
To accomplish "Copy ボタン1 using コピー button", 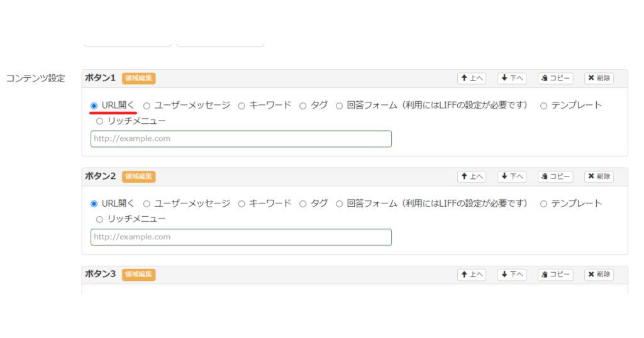I will tap(555, 78).
